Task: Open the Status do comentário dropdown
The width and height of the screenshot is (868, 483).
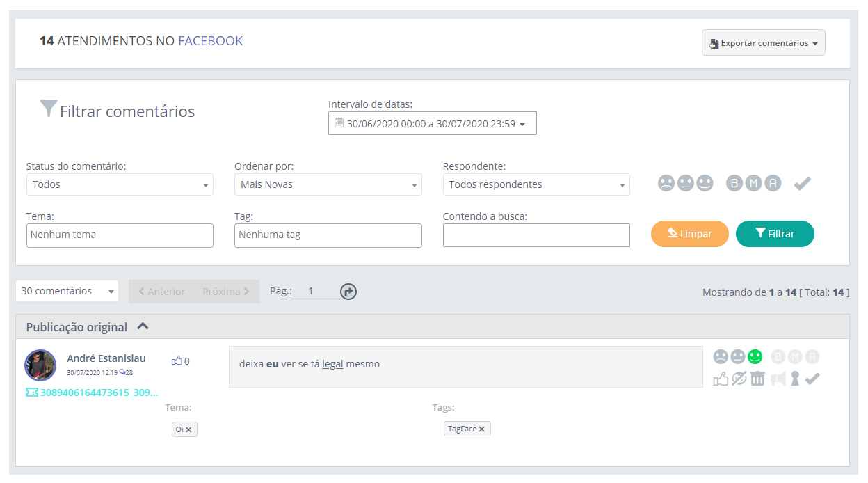Action: [120, 184]
